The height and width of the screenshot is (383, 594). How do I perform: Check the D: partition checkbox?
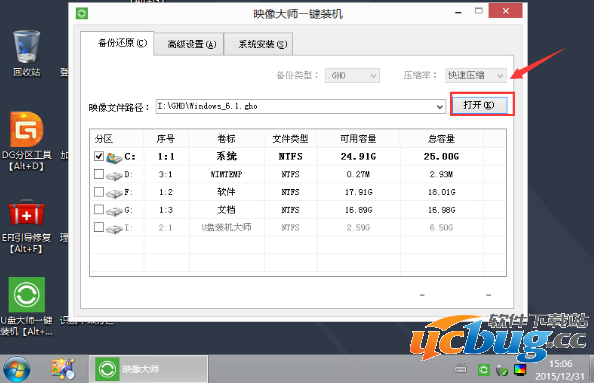pyautogui.click(x=99, y=174)
